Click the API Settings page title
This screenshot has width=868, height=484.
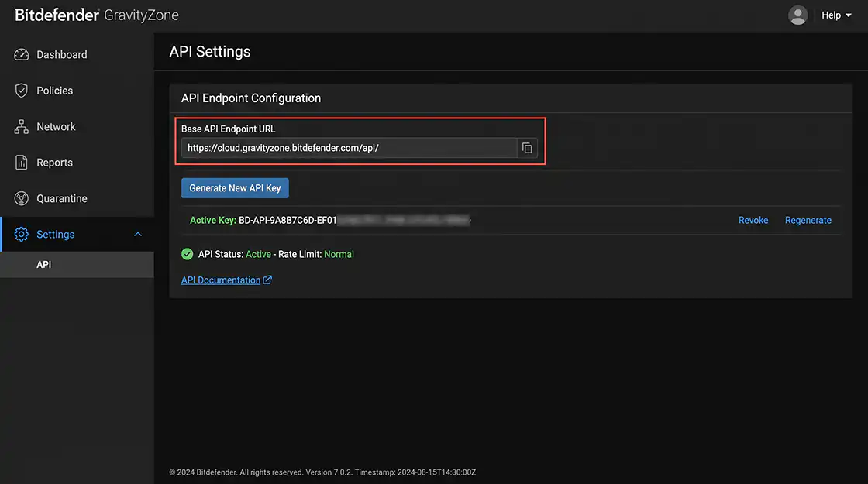point(210,51)
